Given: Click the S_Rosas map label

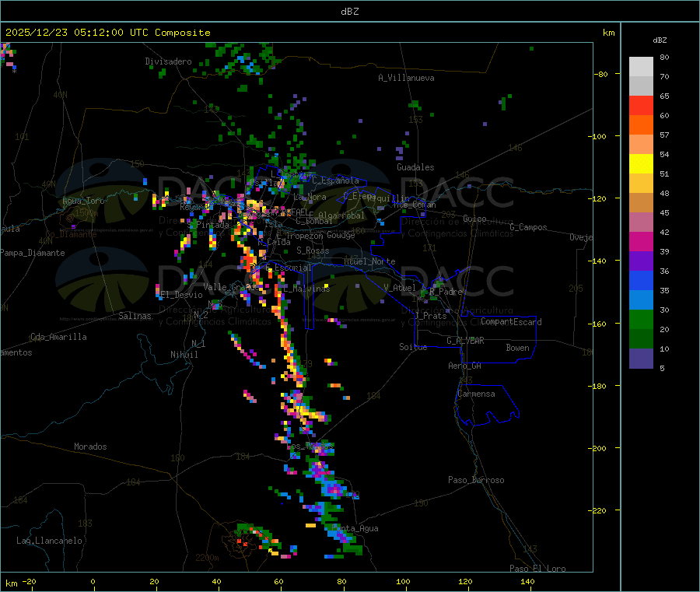Looking at the screenshot, I should pyautogui.click(x=313, y=250).
